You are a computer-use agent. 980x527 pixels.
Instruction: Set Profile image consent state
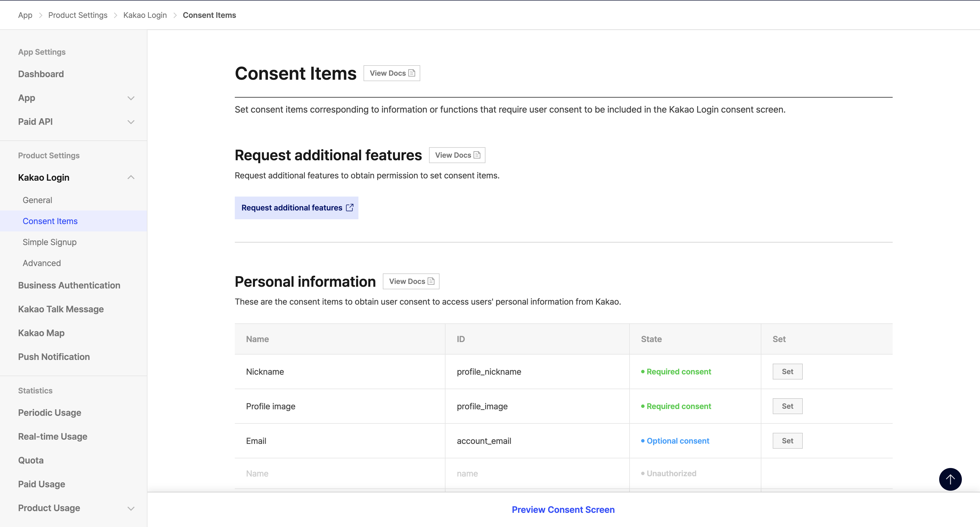[787, 406]
